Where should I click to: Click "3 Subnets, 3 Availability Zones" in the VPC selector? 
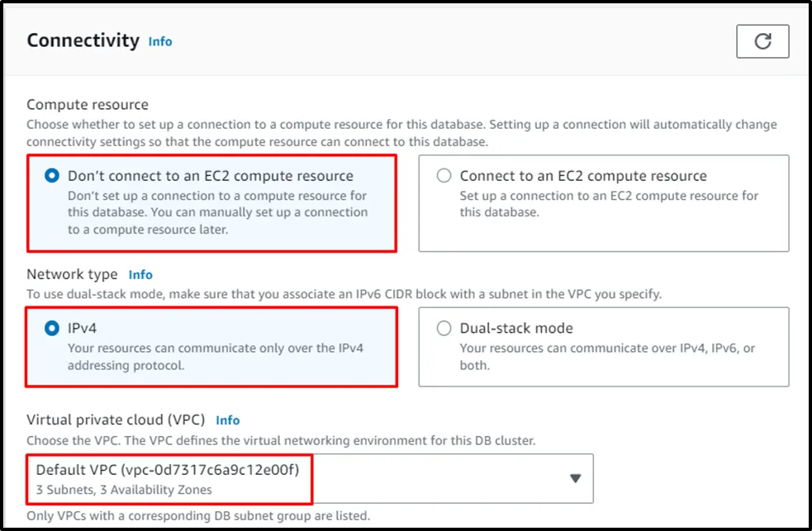click(x=124, y=490)
